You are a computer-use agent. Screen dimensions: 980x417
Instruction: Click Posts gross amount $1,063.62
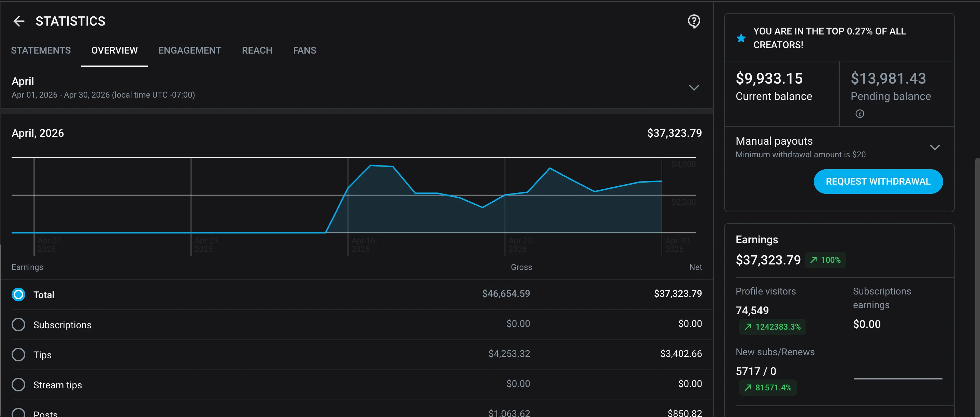[509, 413]
